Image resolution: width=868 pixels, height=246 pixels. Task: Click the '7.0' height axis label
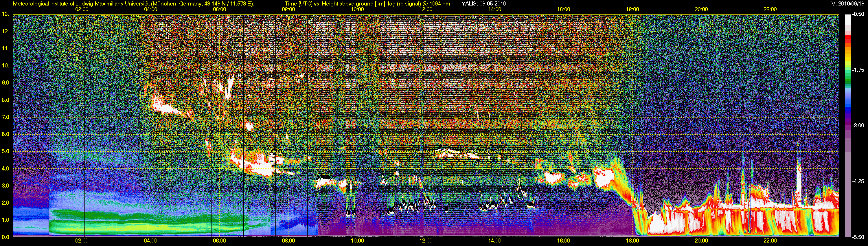click(x=5, y=117)
